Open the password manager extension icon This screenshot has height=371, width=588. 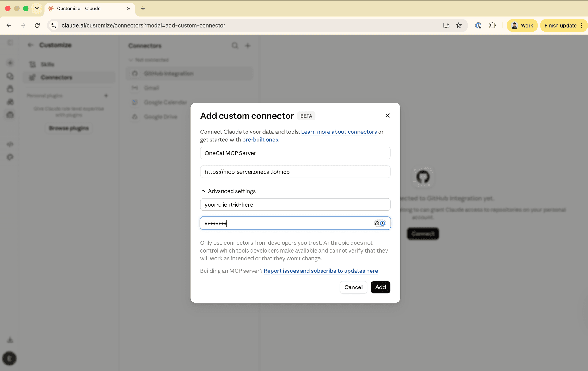point(478,25)
